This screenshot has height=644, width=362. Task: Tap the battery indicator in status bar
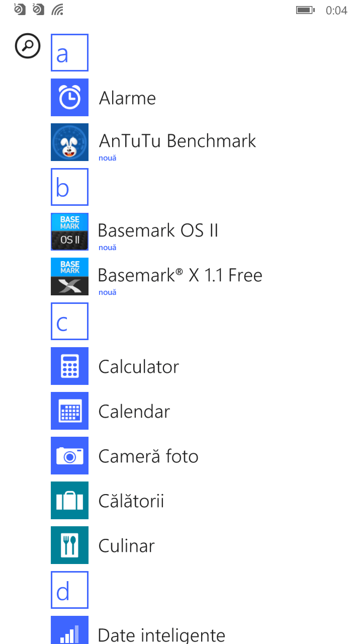point(305,10)
